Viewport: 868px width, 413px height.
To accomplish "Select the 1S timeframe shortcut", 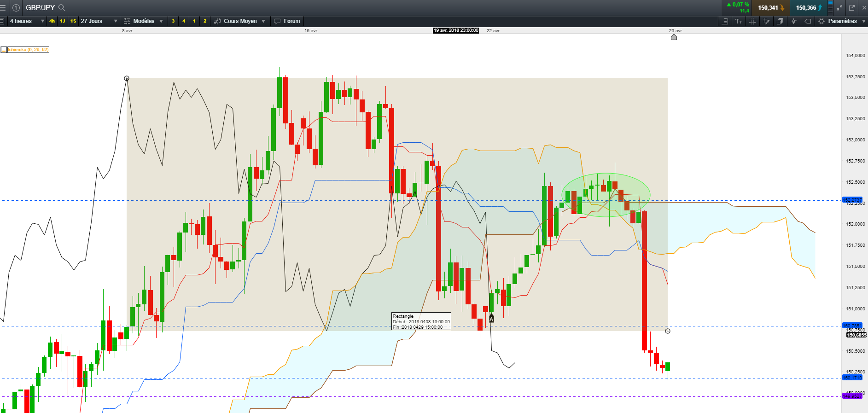I will click(x=73, y=21).
